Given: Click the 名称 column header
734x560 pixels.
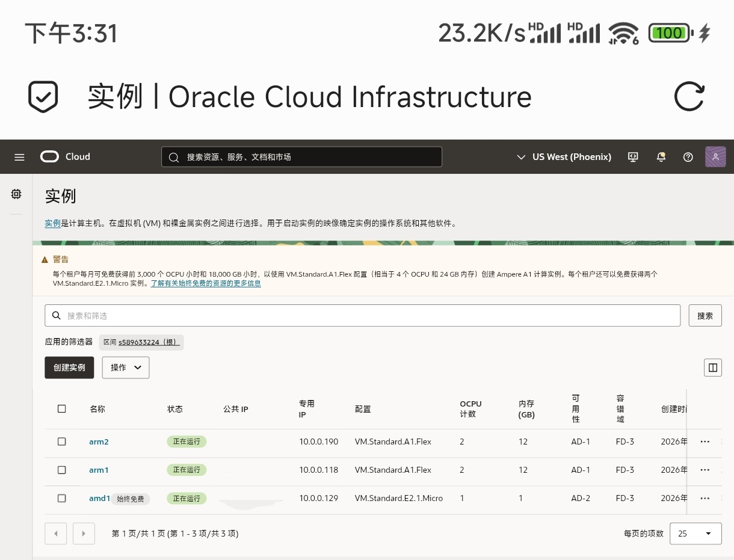Looking at the screenshot, I should pyautogui.click(x=97, y=409).
